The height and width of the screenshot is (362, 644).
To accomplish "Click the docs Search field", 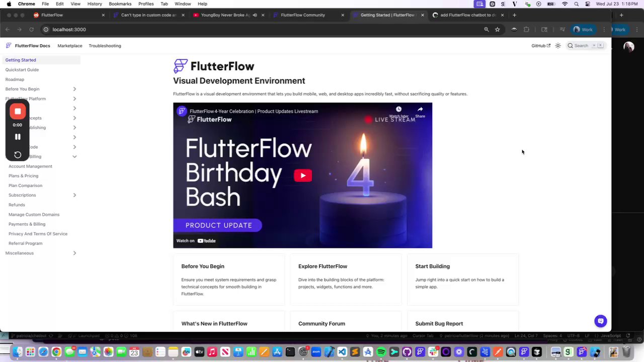I will click(x=586, y=46).
